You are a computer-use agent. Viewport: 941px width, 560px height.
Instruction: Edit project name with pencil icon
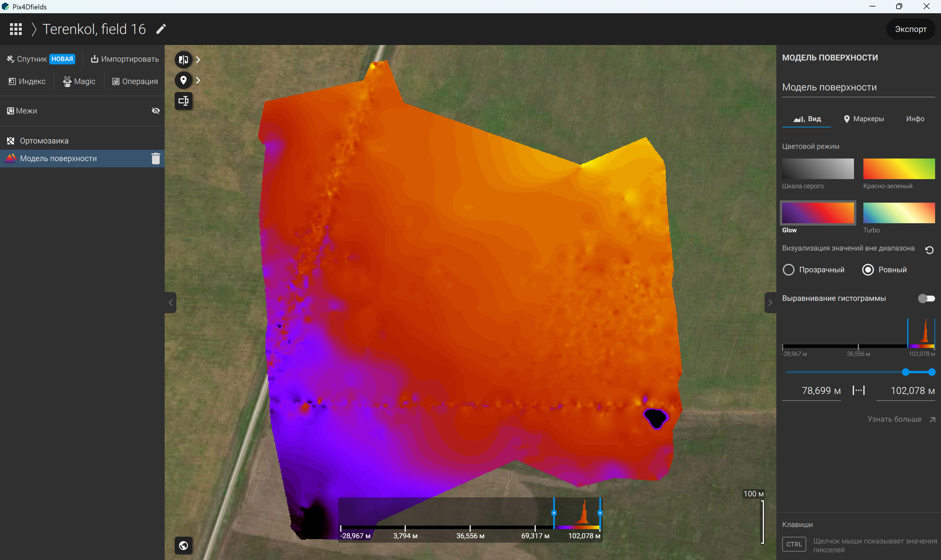(161, 29)
